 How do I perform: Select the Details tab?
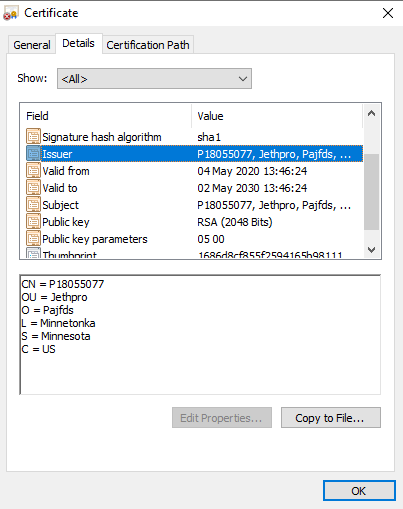coord(78,43)
